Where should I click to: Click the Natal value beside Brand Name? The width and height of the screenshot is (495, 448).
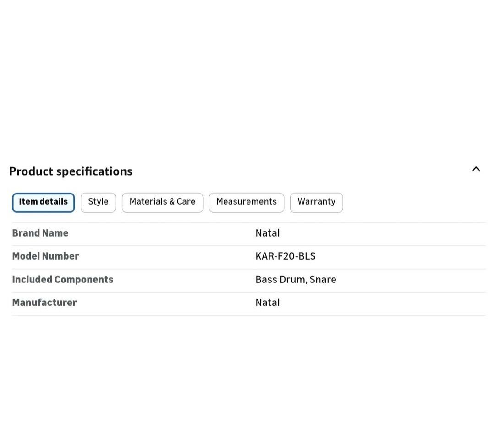267,233
